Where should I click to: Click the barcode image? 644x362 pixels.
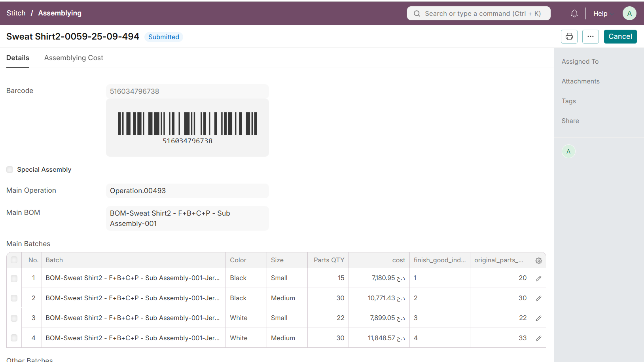pyautogui.click(x=188, y=127)
